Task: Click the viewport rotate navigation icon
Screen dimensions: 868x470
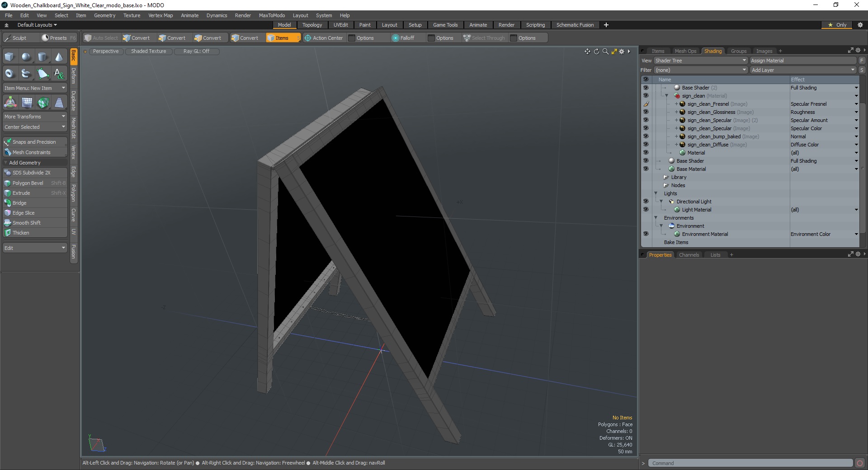Action: (596, 52)
